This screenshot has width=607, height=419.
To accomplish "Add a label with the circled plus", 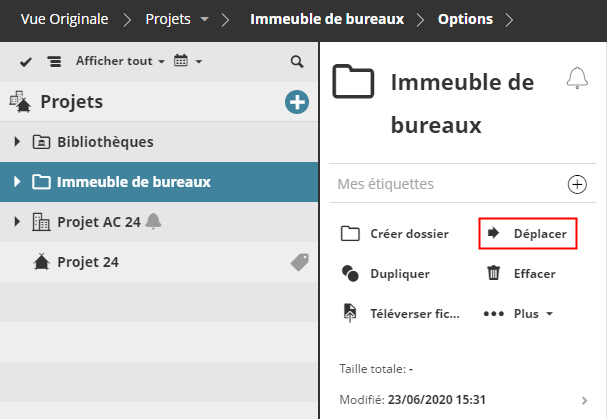I will (577, 184).
